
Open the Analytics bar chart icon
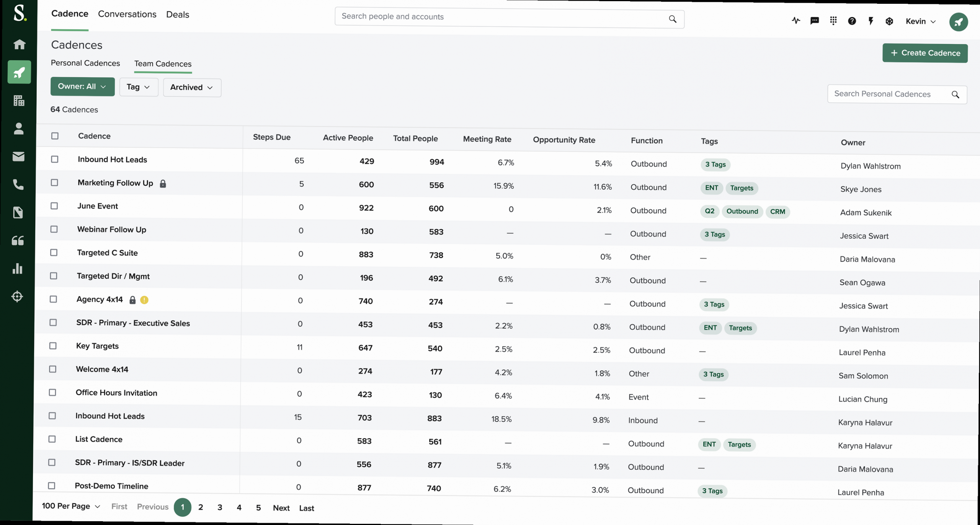(x=18, y=268)
